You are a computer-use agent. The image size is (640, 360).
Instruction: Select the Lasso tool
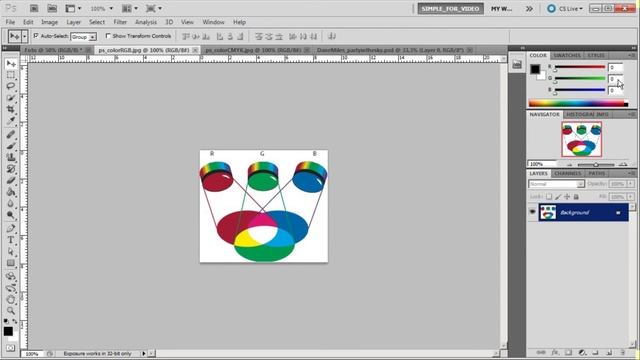(x=11, y=86)
